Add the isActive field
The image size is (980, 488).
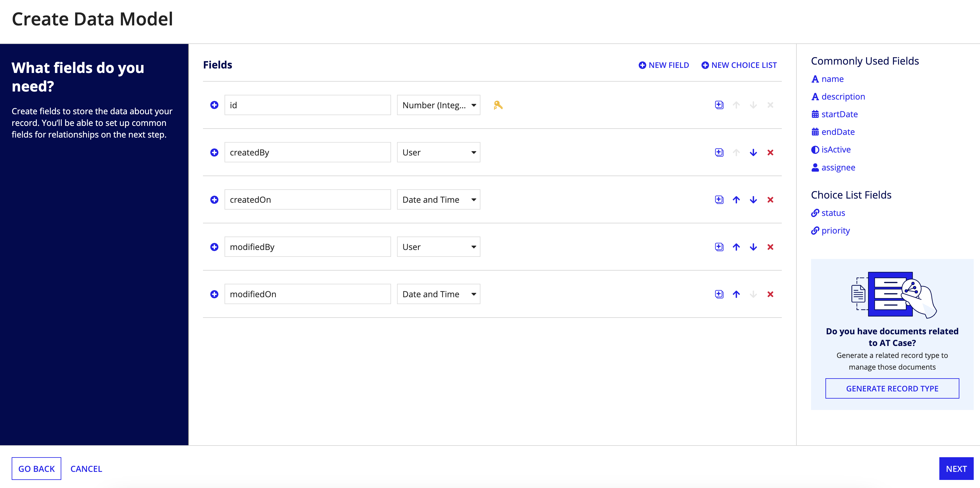831,150
